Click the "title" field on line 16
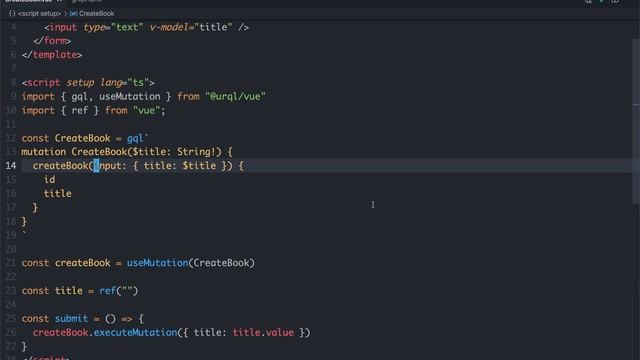The height and width of the screenshot is (360, 640). tap(58, 193)
